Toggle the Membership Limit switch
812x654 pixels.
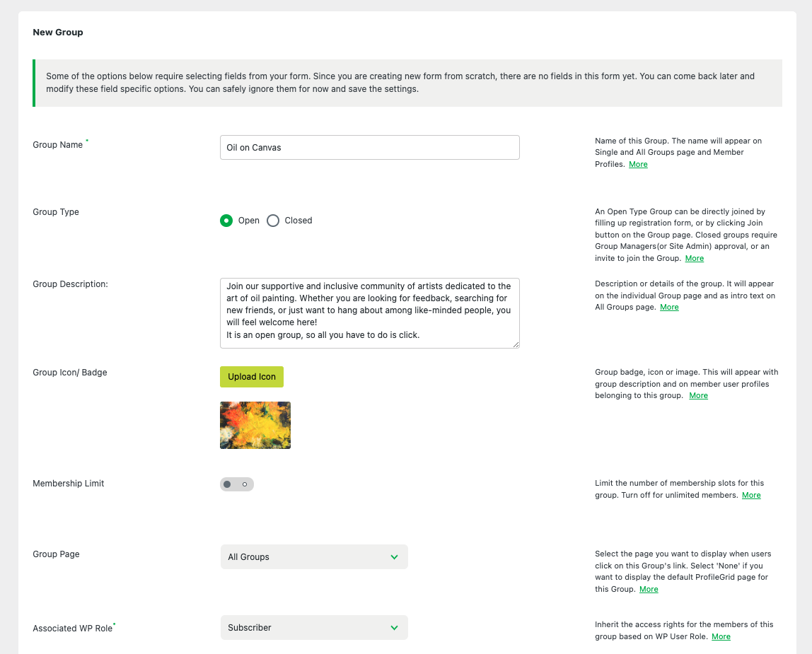[x=236, y=484]
